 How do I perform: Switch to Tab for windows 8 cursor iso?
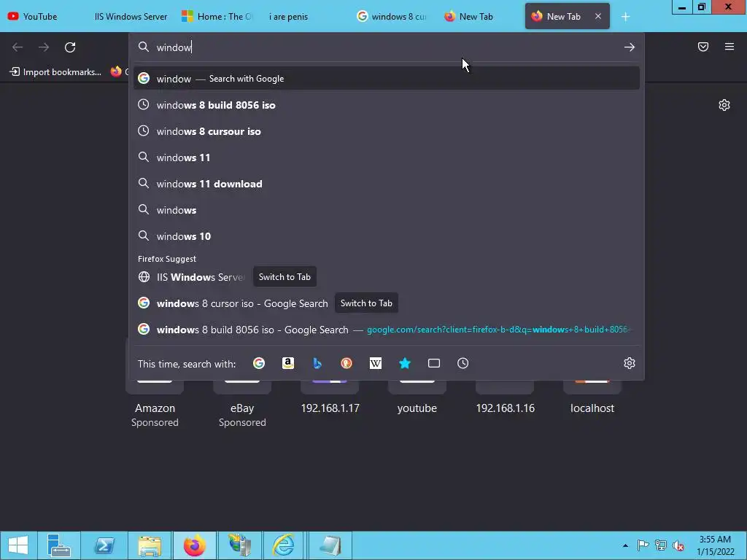[366, 303]
